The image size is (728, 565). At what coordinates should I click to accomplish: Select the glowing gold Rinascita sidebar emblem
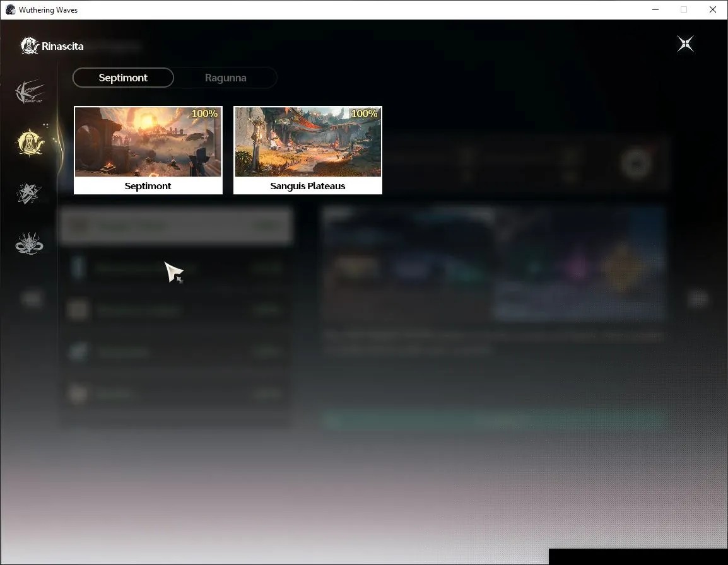click(x=30, y=143)
